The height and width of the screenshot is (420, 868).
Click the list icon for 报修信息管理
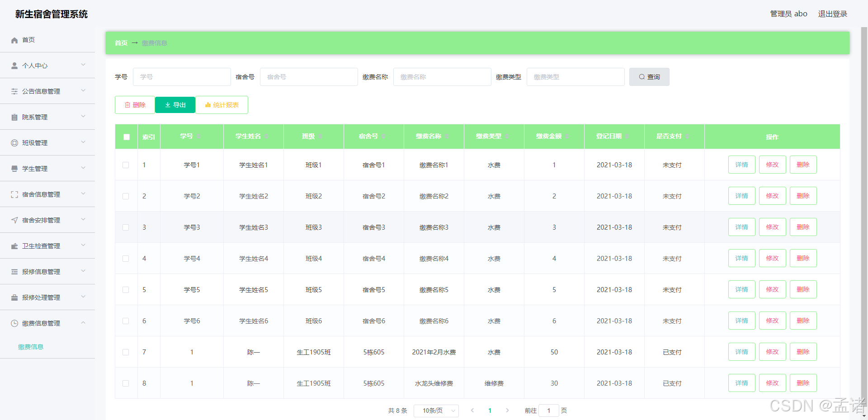(x=14, y=272)
